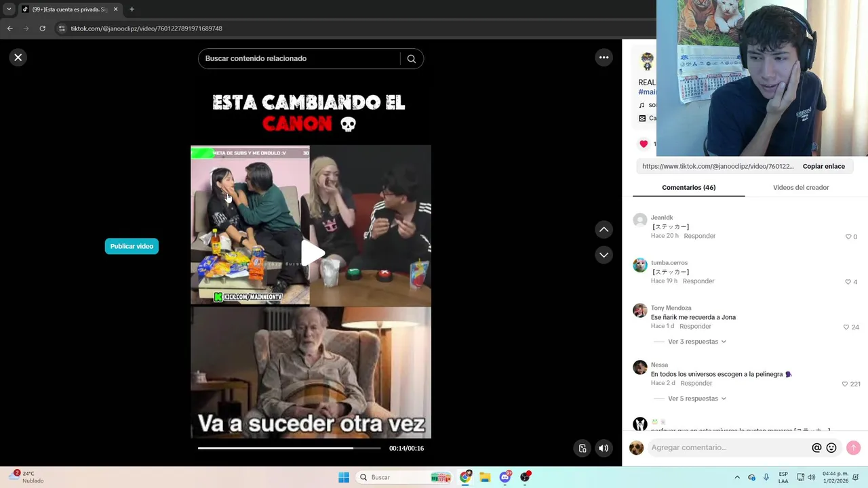The height and width of the screenshot is (488, 868).
Task: Click the music note sound icon
Action: point(642,105)
